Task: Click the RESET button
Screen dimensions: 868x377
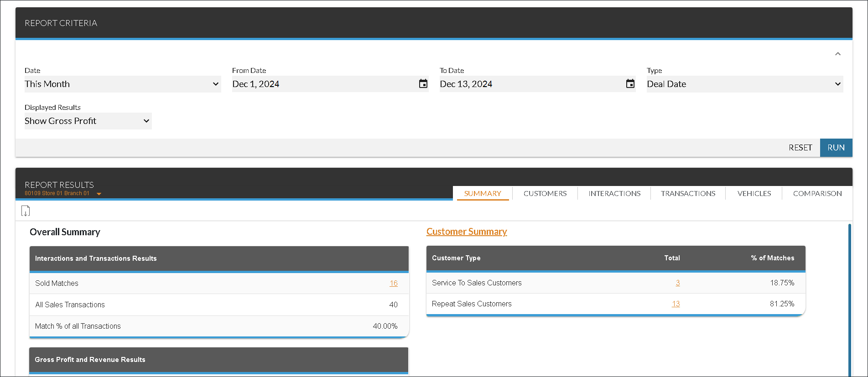Action: [x=800, y=148]
